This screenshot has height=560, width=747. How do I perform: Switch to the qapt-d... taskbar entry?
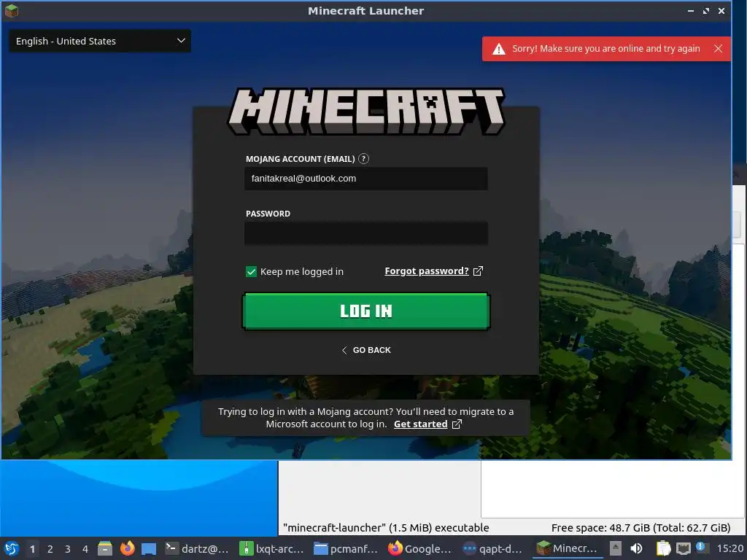click(x=493, y=548)
